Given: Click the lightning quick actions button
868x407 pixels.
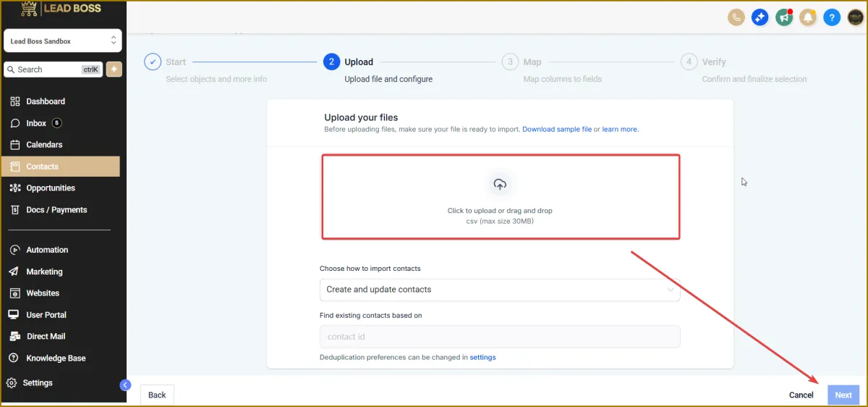Looking at the screenshot, I should pyautogui.click(x=114, y=69).
